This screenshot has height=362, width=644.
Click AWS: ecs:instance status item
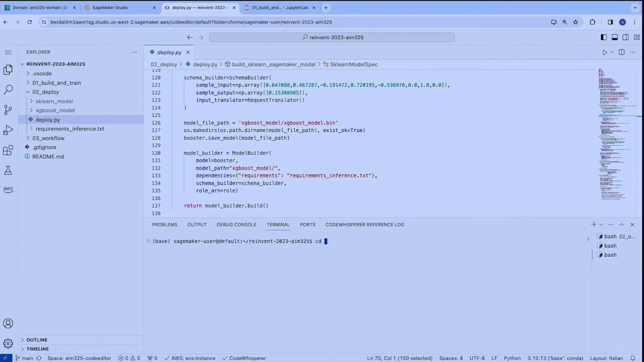[189, 358]
